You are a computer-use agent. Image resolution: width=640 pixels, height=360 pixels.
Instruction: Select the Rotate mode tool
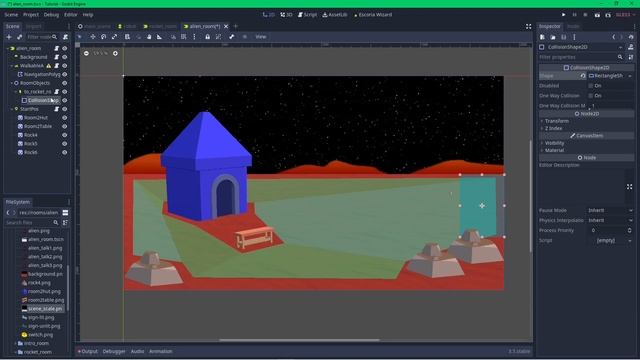coord(104,37)
